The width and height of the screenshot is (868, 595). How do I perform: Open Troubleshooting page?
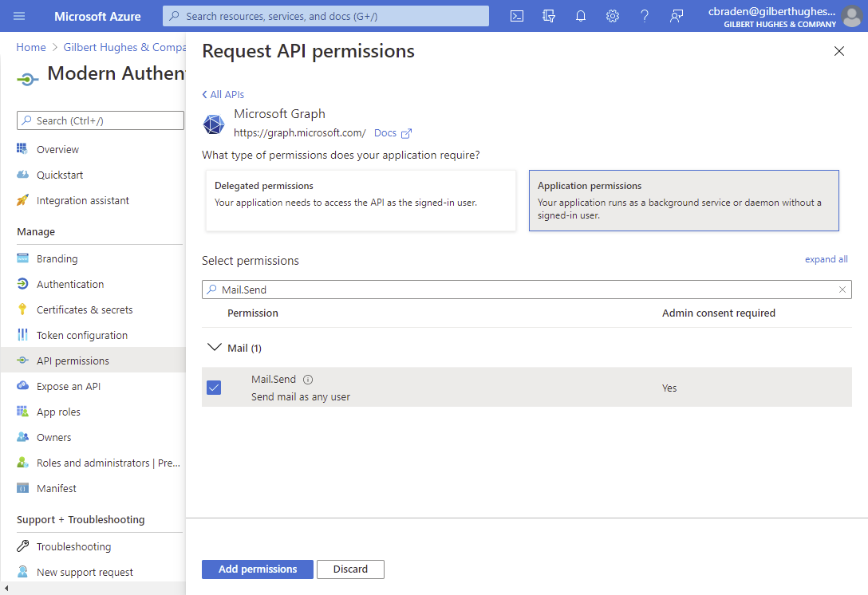tap(73, 547)
